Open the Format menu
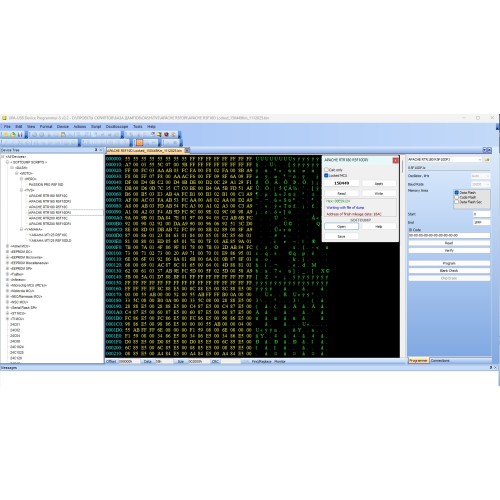The height and width of the screenshot is (500, 500). point(46,127)
